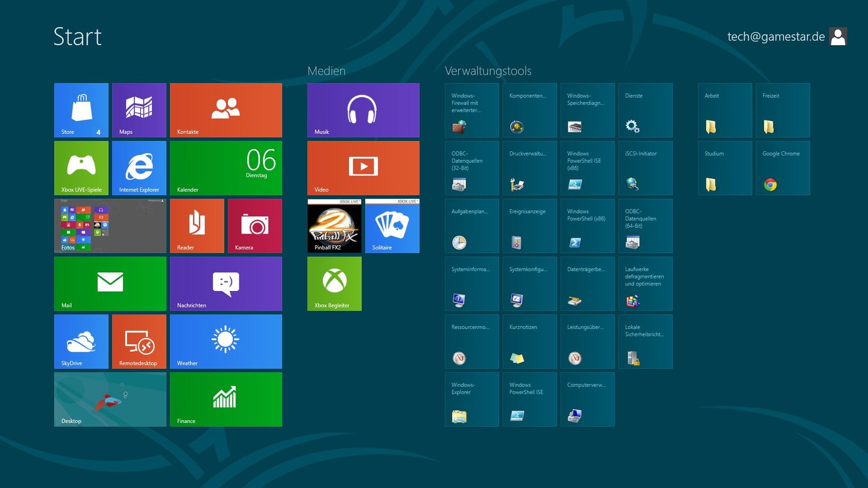Screen dimensions: 868x488
Task: Launch the Reader tile
Action: tap(197, 226)
